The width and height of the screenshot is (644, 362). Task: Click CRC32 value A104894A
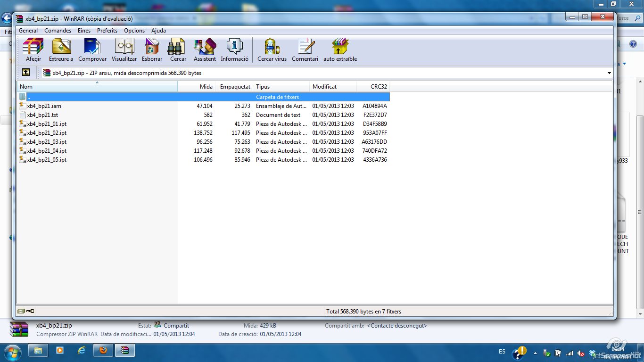(x=375, y=106)
